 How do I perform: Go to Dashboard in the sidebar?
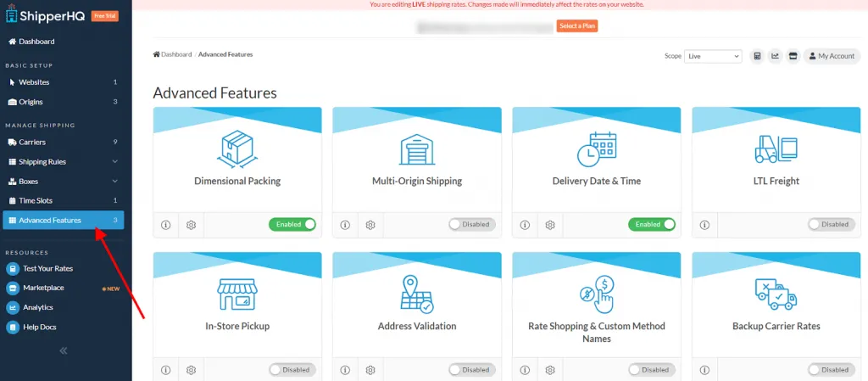pos(31,42)
